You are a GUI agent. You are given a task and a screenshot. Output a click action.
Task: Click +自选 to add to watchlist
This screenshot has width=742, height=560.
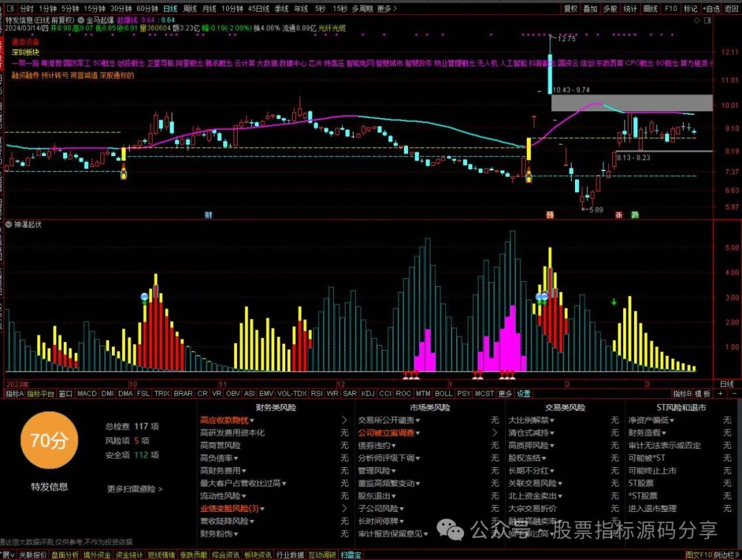(x=711, y=8)
